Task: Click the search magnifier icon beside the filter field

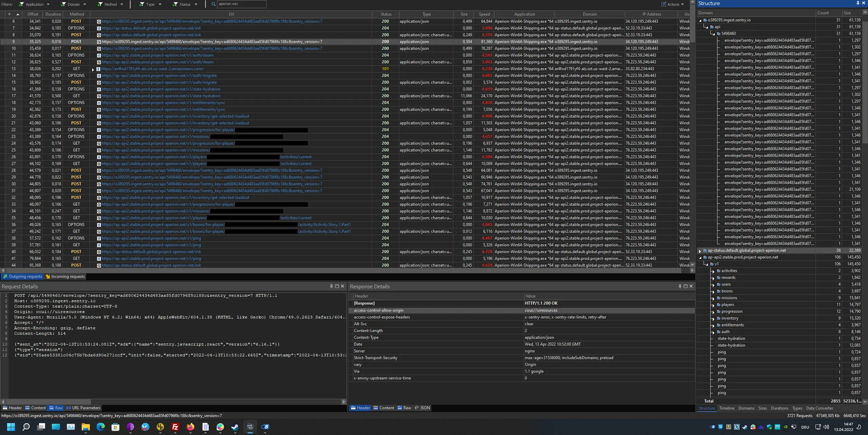Action: point(213,4)
